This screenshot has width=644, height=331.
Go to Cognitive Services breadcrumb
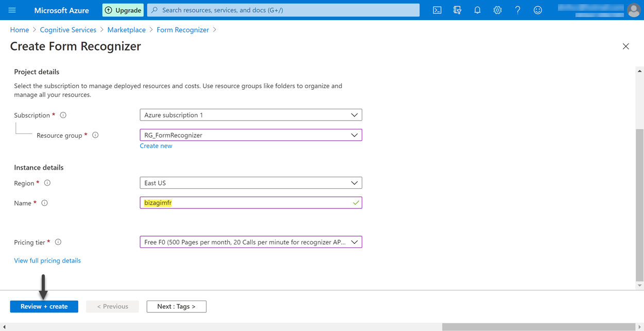pos(68,30)
